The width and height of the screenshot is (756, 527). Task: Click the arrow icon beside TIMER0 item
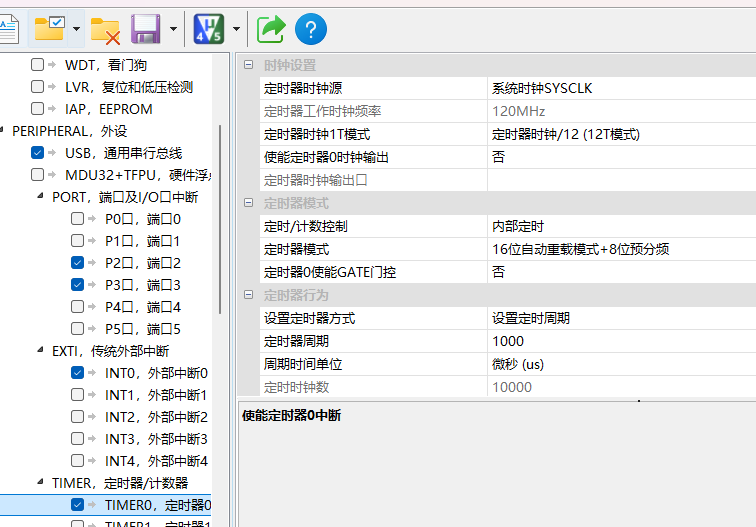(x=92, y=505)
